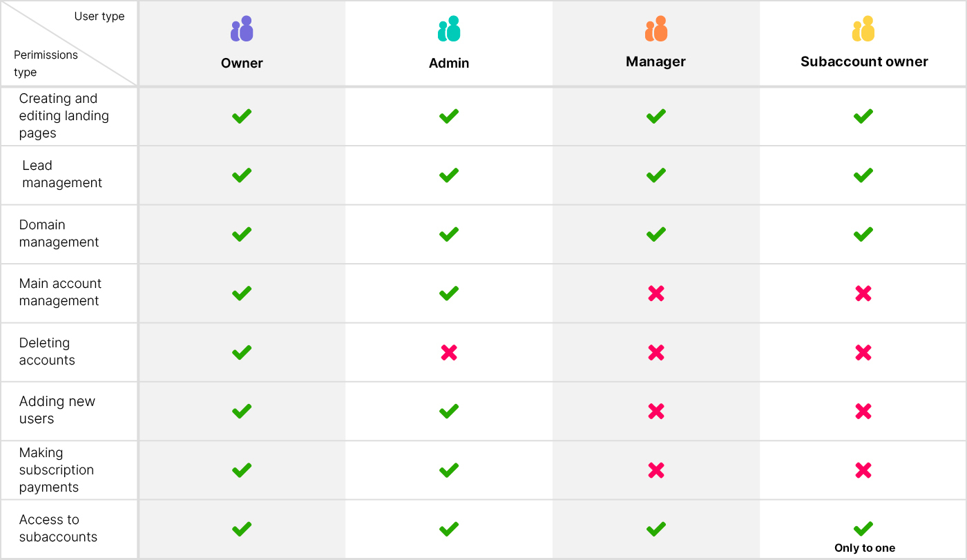Click Admin's checkmark for Lead management
The image size is (967, 560).
click(449, 175)
